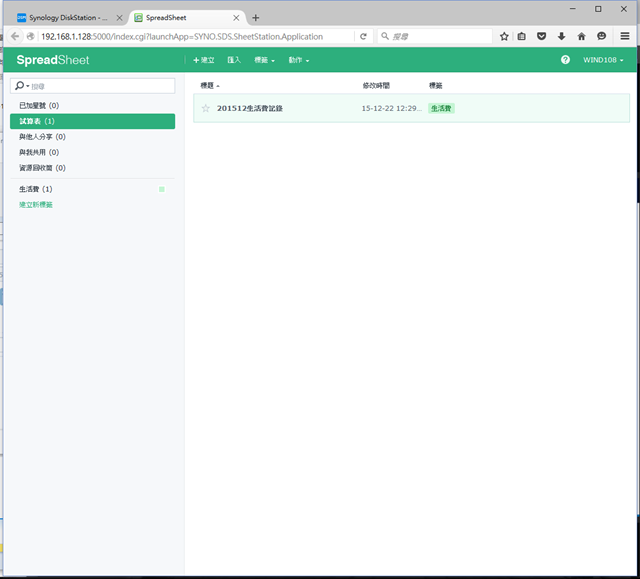Image resolution: width=640 pixels, height=579 pixels.
Task: Click the 生活費 tag badge on row
Action: [x=441, y=108]
